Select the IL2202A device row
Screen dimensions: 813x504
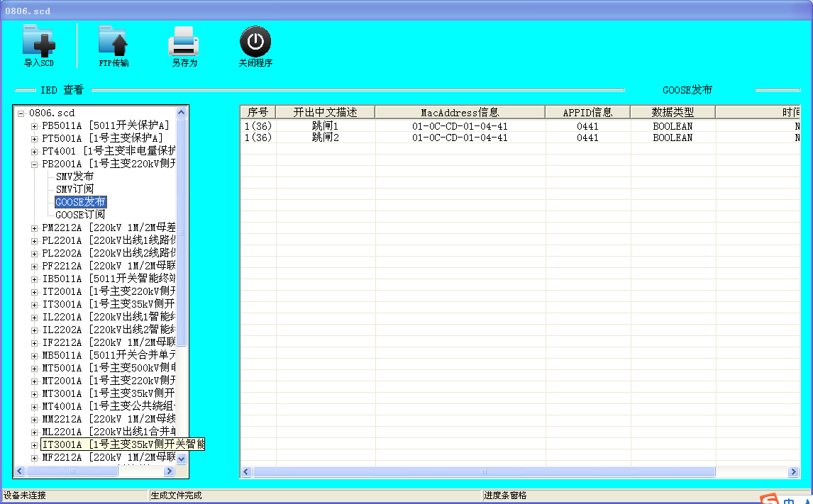109,330
